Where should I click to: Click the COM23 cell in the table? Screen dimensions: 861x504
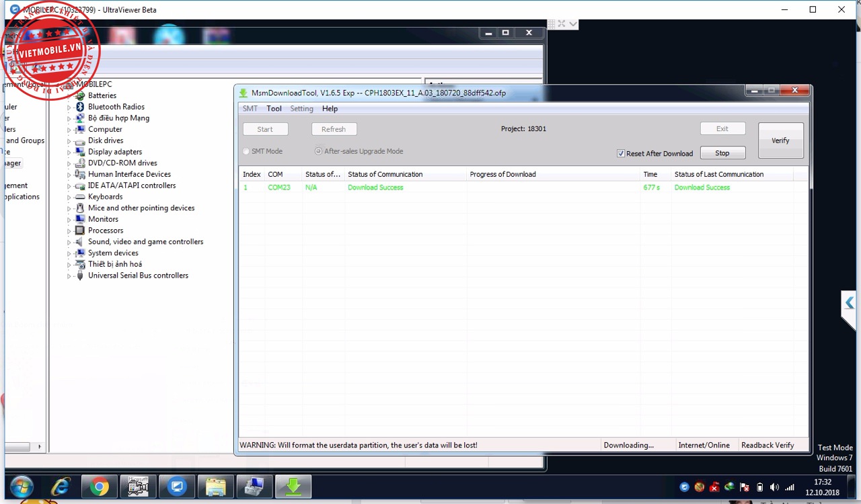pyautogui.click(x=279, y=187)
